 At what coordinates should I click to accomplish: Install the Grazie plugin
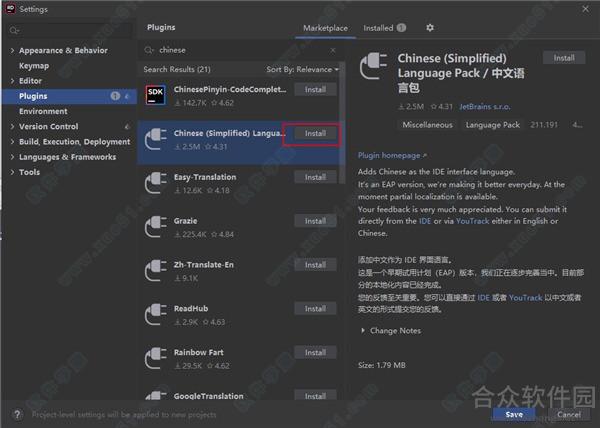[x=315, y=221]
